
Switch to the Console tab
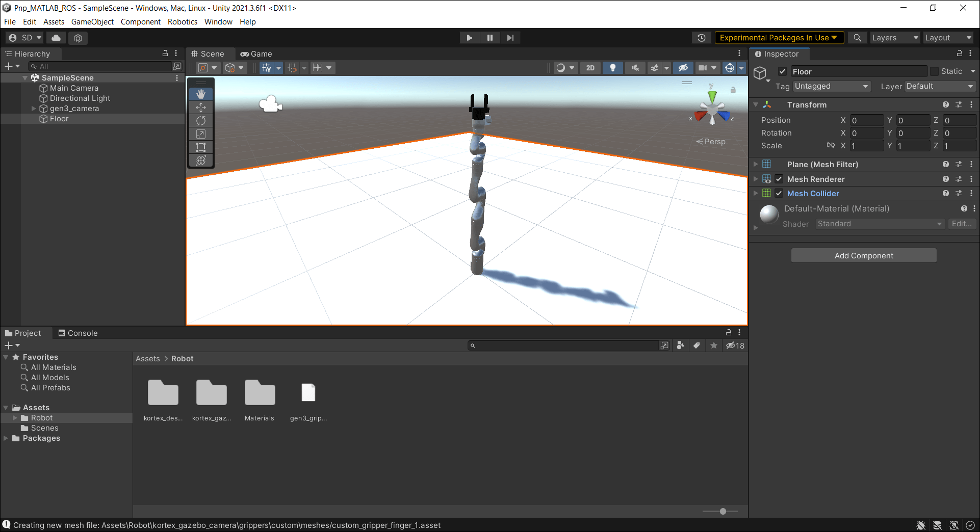(78, 333)
